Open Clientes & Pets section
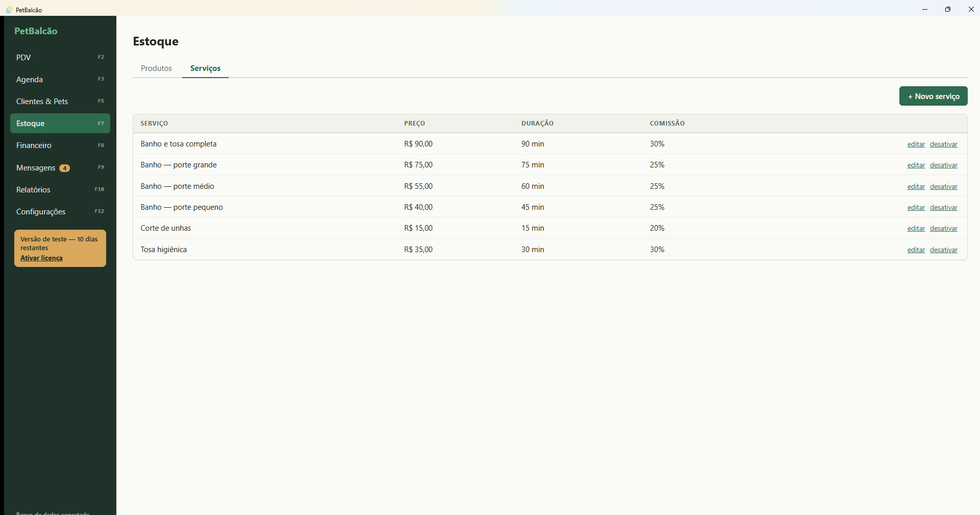The height and width of the screenshot is (515, 980). pyautogui.click(x=60, y=101)
